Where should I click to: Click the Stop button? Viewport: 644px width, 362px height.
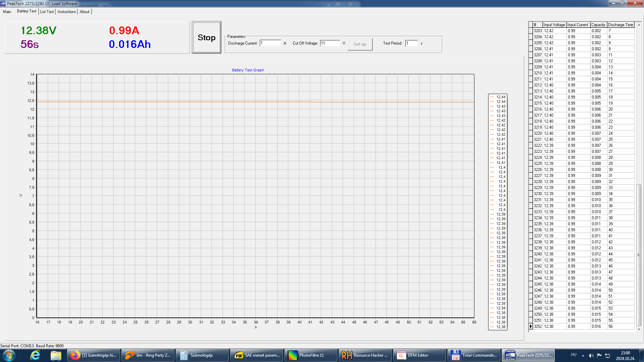point(206,38)
